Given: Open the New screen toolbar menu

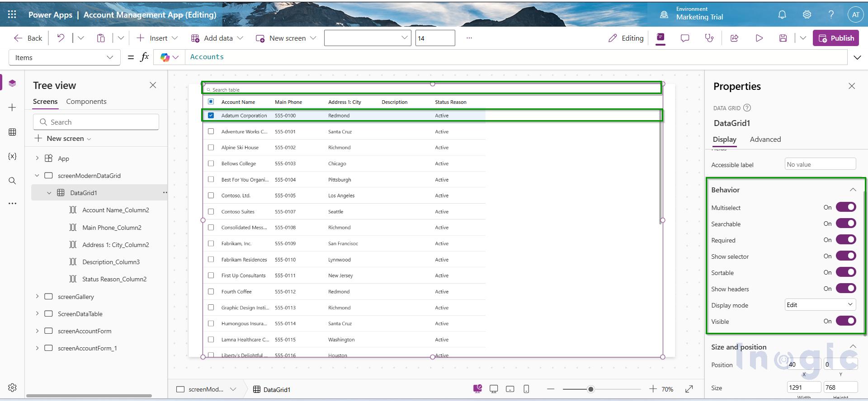Looking at the screenshot, I should tap(286, 38).
